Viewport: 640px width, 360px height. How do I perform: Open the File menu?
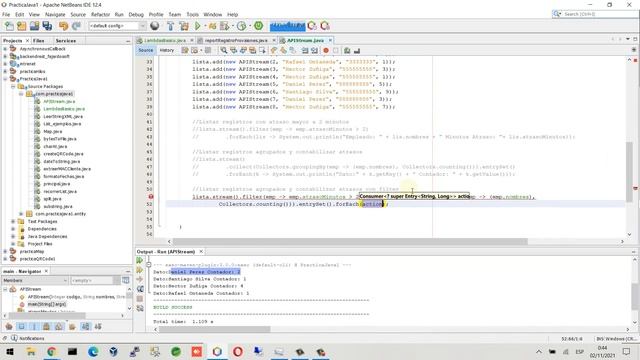[x=6, y=14]
